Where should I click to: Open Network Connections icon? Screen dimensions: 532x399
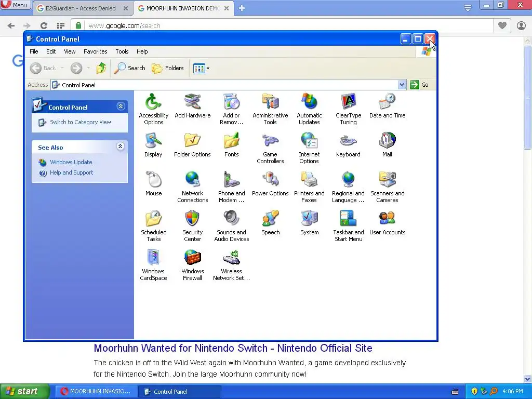tap(192, 187)
